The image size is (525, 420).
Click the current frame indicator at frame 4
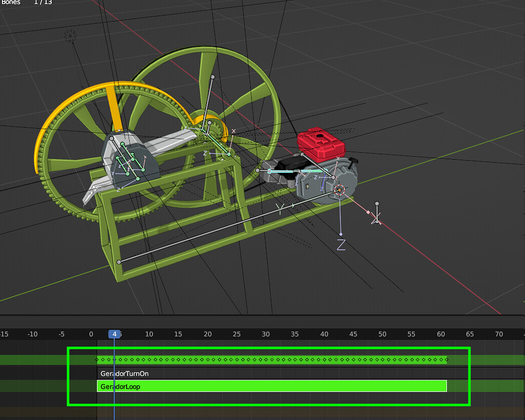[115, 334]
